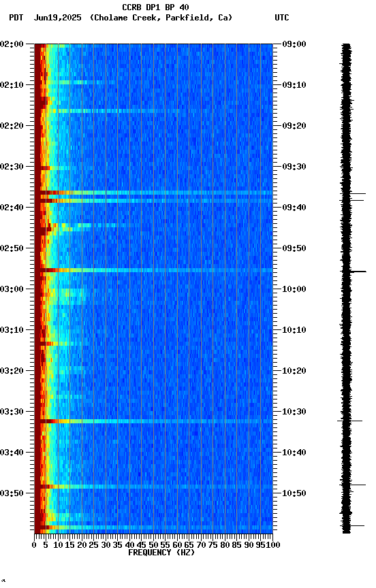Click the 10:30 UTC time label
This screenshot has width=376, height=588.
294,412
